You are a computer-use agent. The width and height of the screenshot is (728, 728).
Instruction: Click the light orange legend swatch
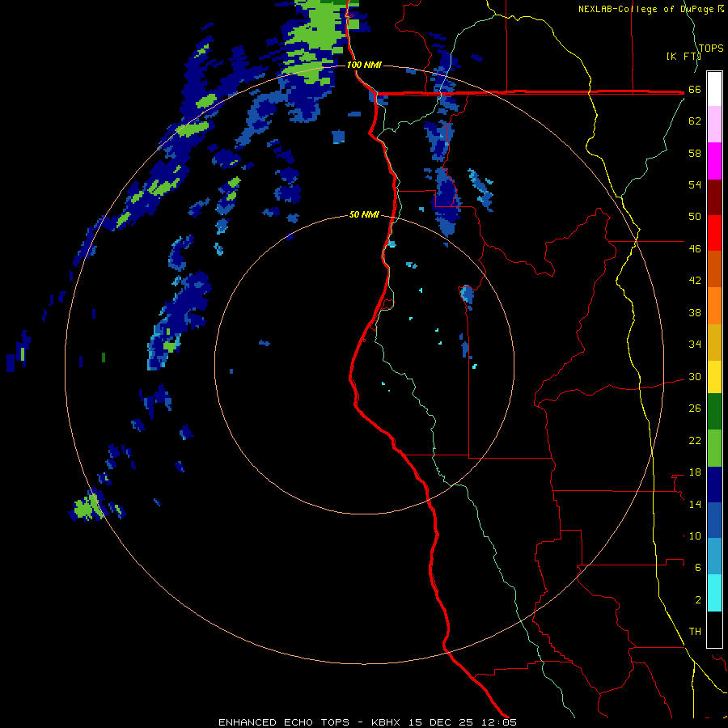click(x=714, y=306)
